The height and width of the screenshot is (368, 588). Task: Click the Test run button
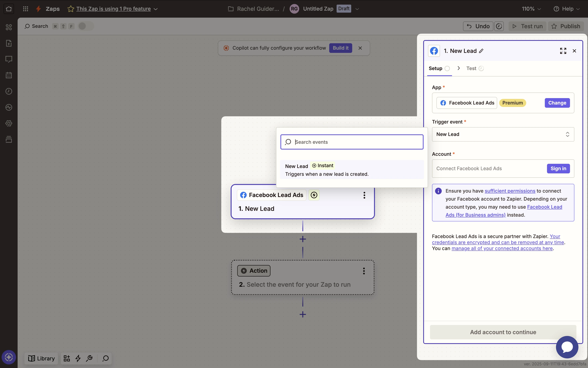[x=527, y=26]
